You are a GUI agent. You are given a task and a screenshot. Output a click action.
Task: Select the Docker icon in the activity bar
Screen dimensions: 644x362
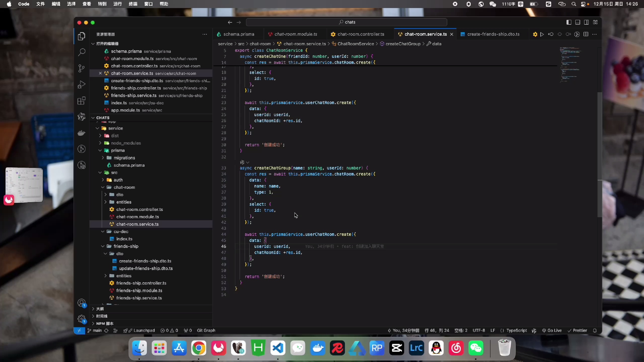[x=82, y=133]
